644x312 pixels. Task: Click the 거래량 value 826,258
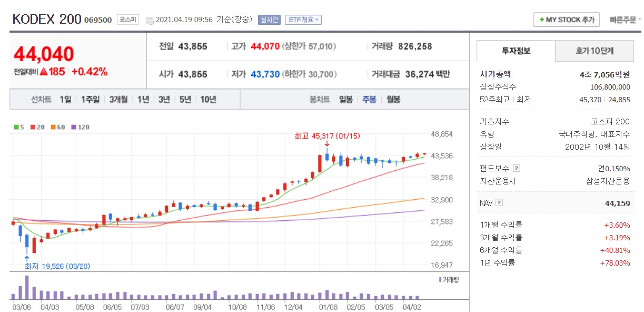point(415,46)
